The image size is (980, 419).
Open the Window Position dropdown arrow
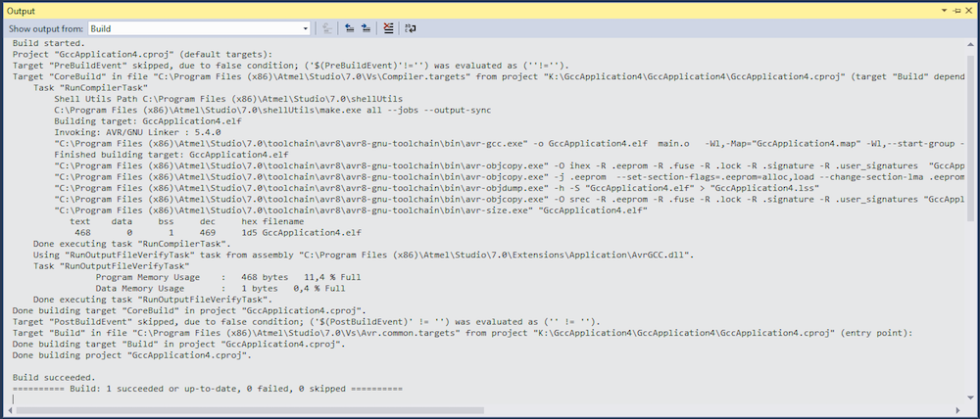[x=945, y=11]
